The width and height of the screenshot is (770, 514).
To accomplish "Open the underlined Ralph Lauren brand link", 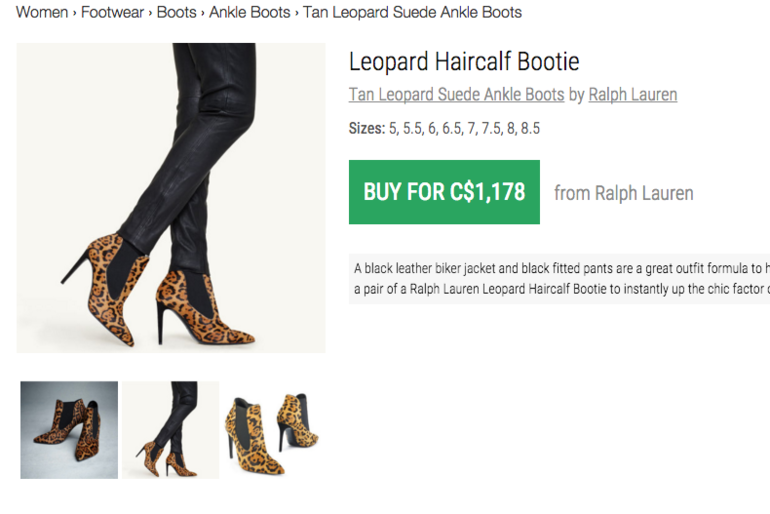I will point(632,95).
